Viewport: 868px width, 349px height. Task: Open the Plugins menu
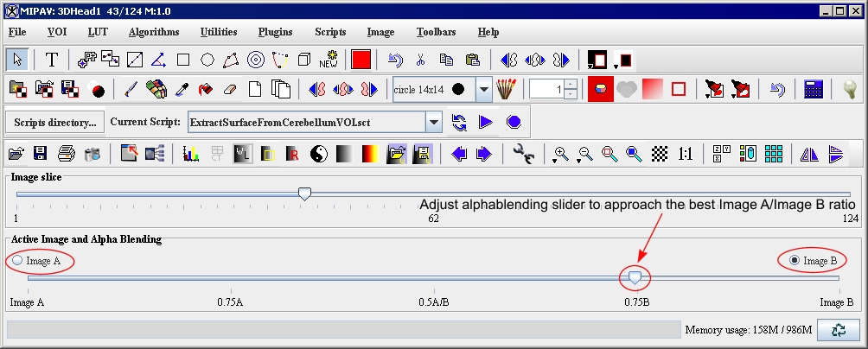pyautogui.click(x=275, y=32)
